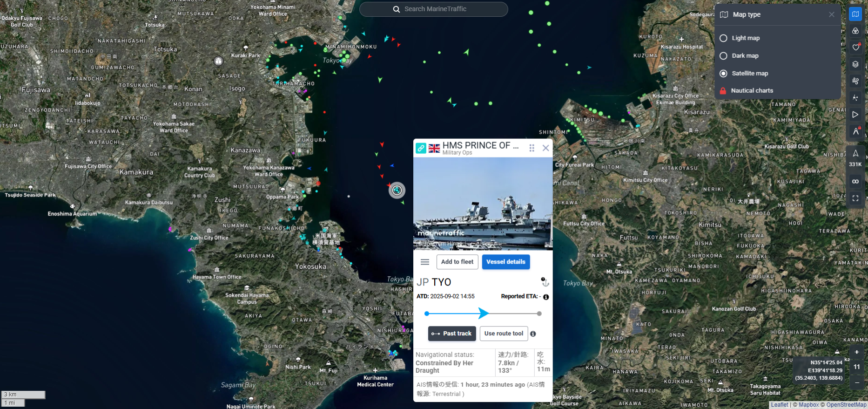Open My Fleets heart icon

click(x=855, y=48)
